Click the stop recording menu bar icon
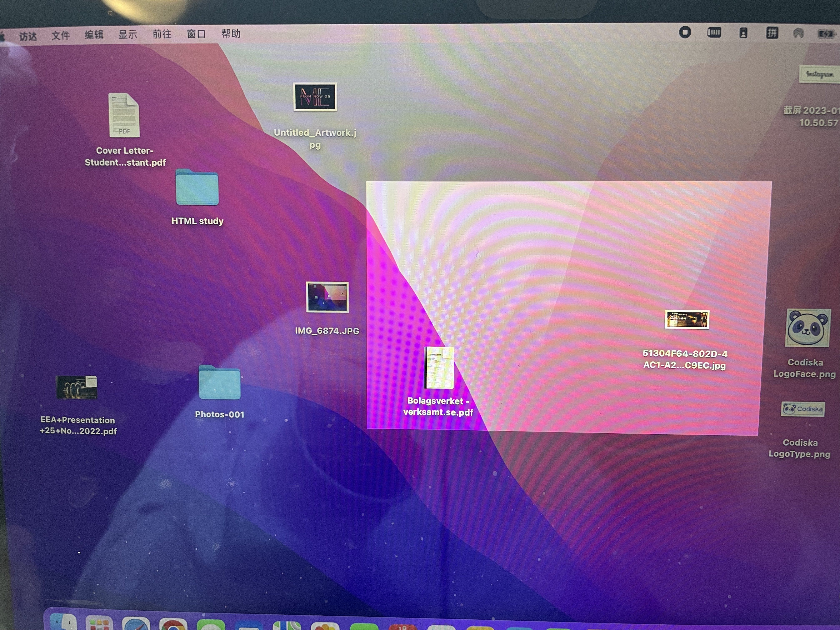The image size is (840, 630). pos(685,33)
